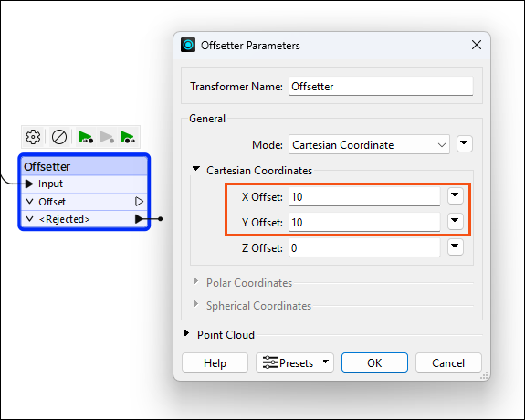
Task: Click the Offsetter Parameters dialog app icon
Action: [188, 45]
